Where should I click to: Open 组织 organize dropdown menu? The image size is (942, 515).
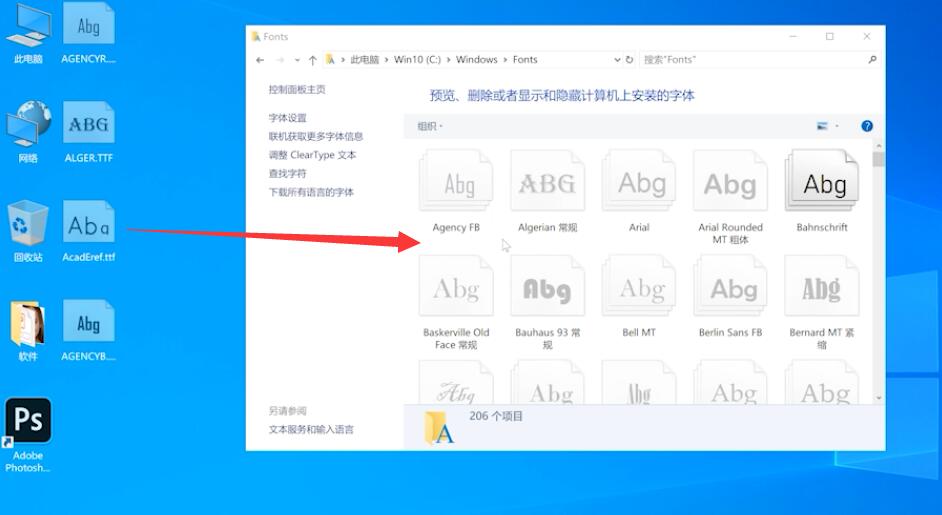(x=430, y=126)
